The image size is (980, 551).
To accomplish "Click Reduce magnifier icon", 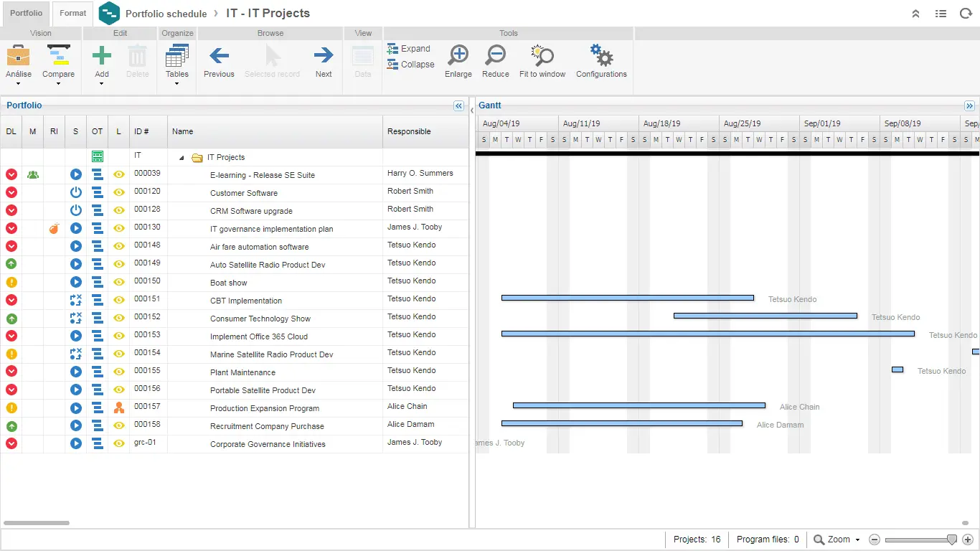I will click(x=495, y=56).
